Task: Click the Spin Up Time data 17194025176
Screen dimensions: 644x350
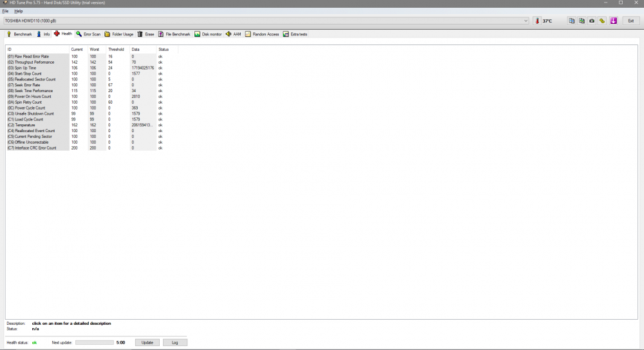Action: pyautogui.click(x=143, y=68)
